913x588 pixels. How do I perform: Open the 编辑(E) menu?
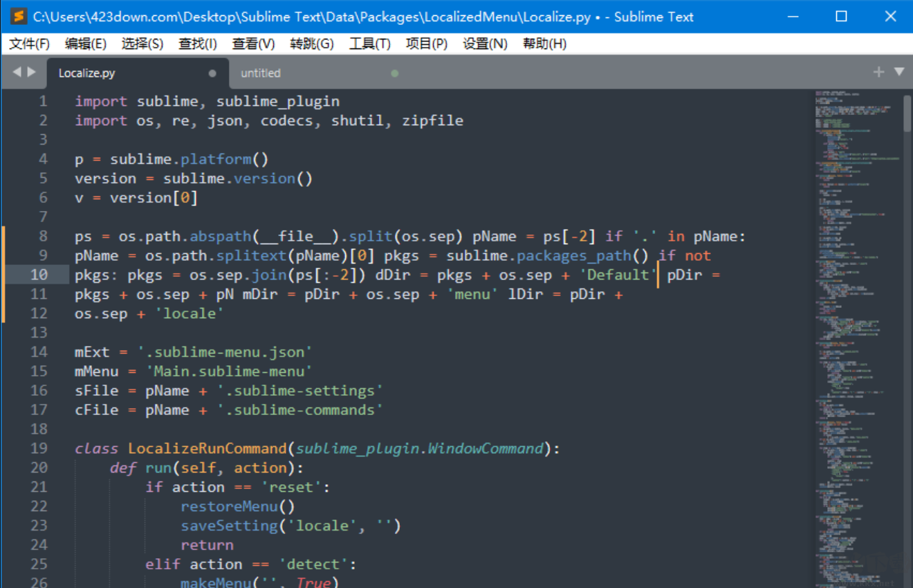pyautogui.click(x=86, y=44)
